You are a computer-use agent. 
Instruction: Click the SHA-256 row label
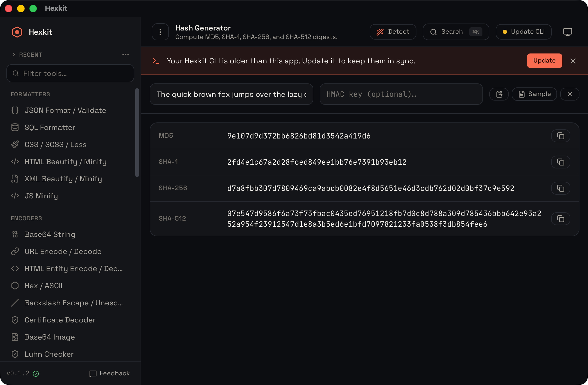coord(173,188)
